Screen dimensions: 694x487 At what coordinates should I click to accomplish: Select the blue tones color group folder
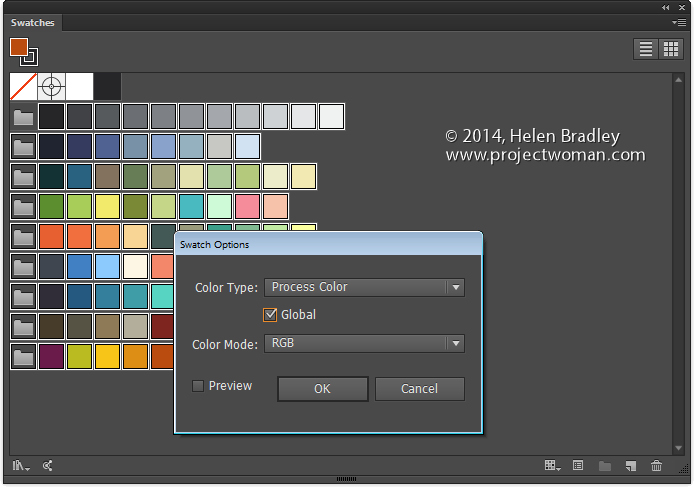pos(23,147)
